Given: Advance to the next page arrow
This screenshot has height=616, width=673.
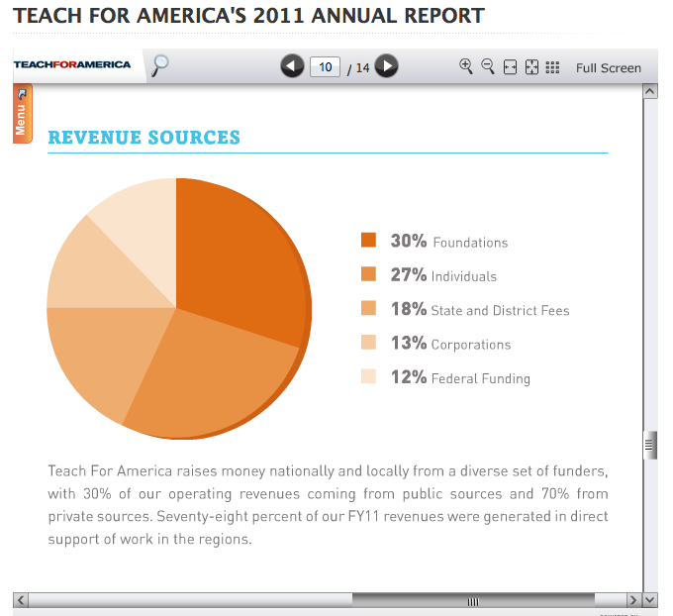Looking at the screenshot, I should 387,66.
